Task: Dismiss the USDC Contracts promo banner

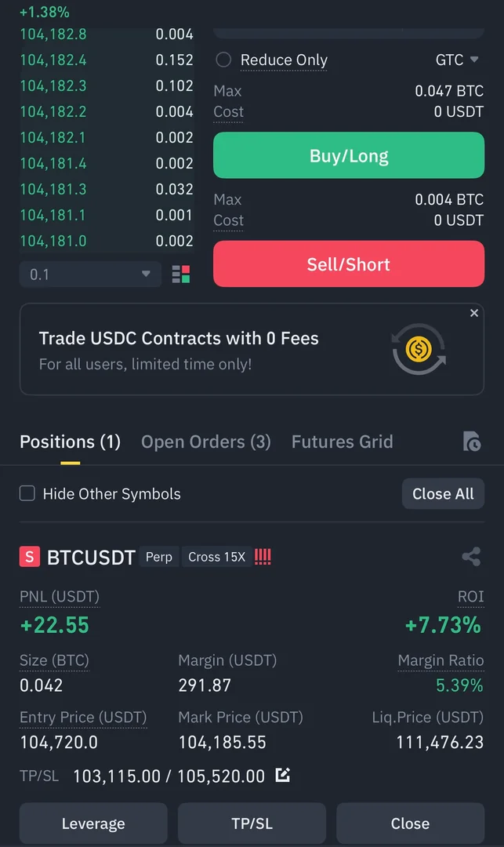Action: 474,313
